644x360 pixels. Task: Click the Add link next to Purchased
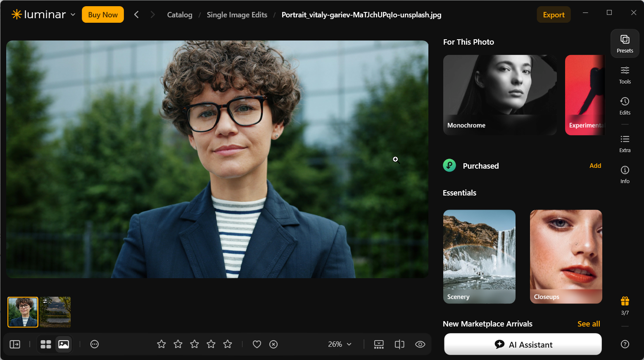click(x=595, y=165)
